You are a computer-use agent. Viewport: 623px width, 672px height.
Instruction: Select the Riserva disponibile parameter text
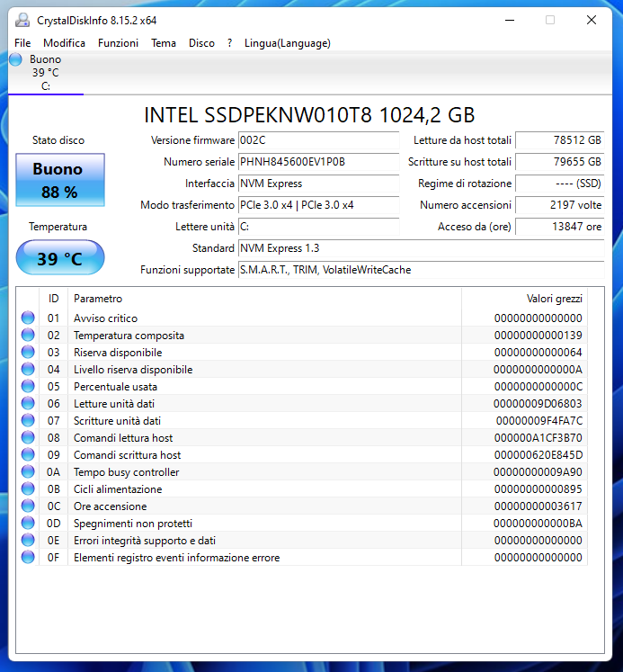(118, 353)
